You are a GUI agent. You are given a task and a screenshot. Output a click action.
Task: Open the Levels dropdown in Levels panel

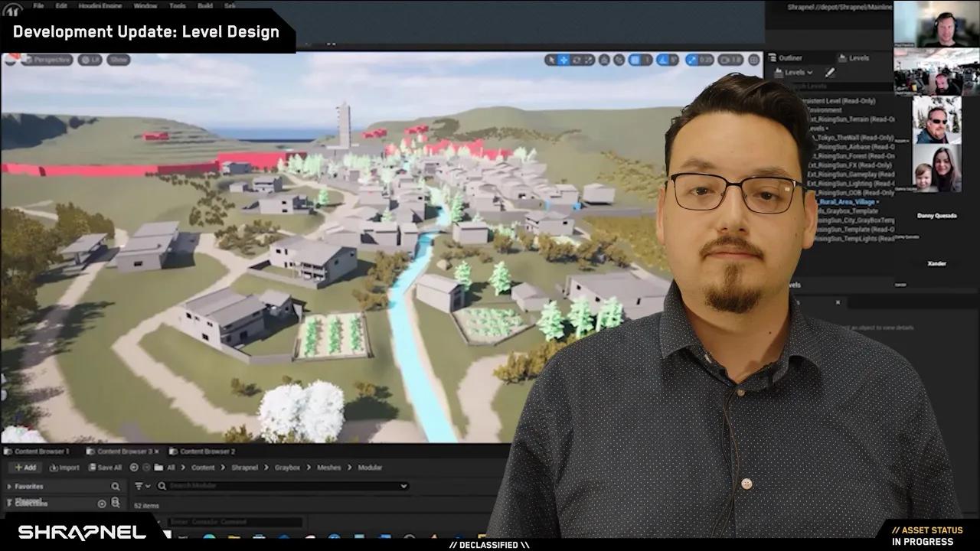(795, 73)
